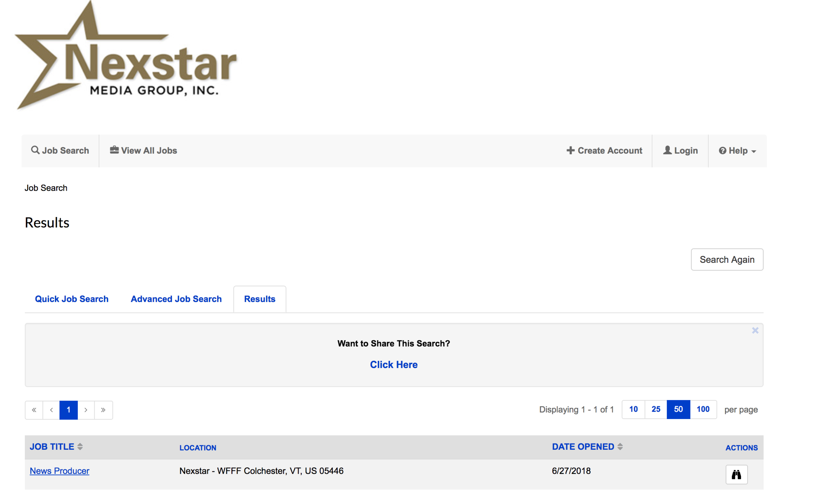The width and height of the screenshot is (827, 504).
Task: Click Here to share this search
Action: [x=393, y=365]
